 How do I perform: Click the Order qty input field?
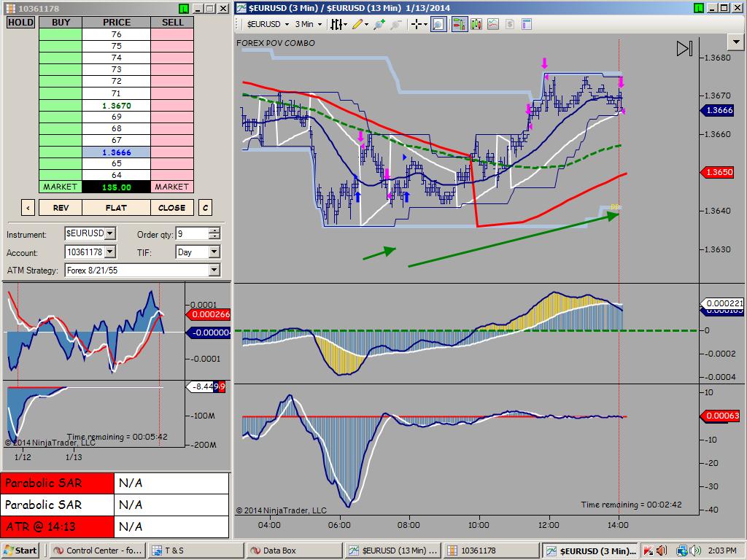193,233
